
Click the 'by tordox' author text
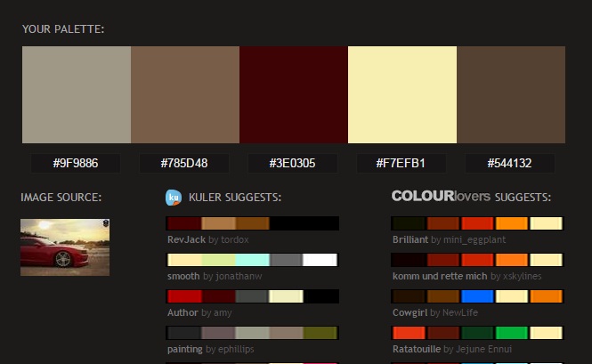[x=229, y=239]
